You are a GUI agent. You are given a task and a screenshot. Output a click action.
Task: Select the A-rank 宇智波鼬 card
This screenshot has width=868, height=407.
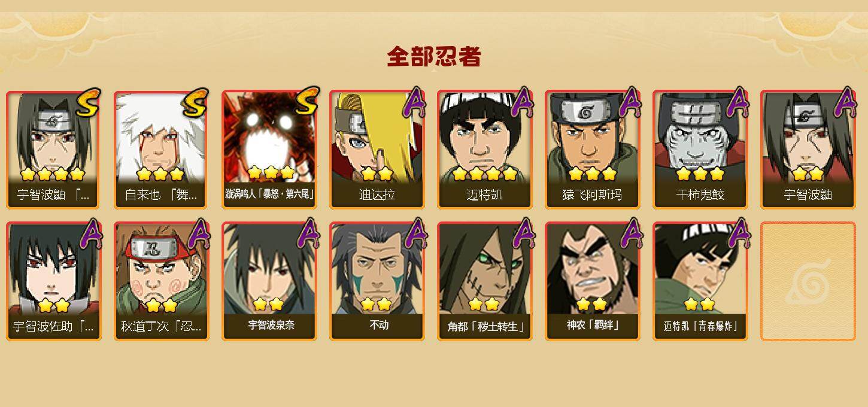pos(808,150)
